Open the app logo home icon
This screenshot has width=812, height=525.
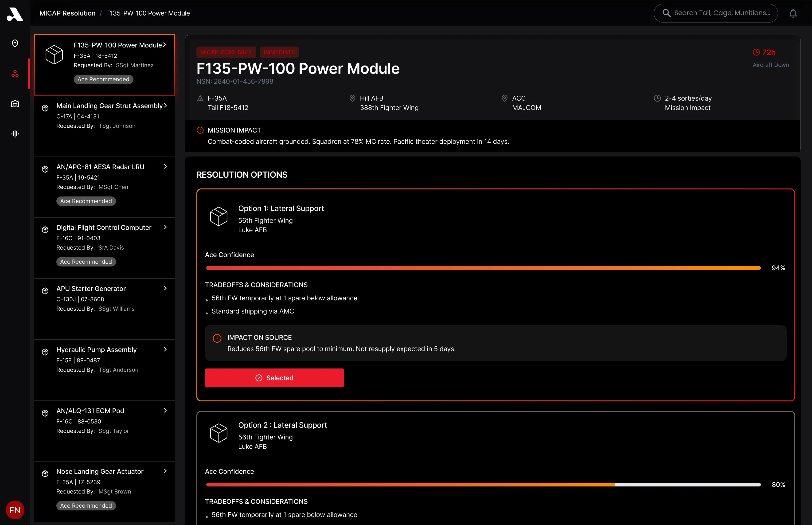(x=15, y=14)
